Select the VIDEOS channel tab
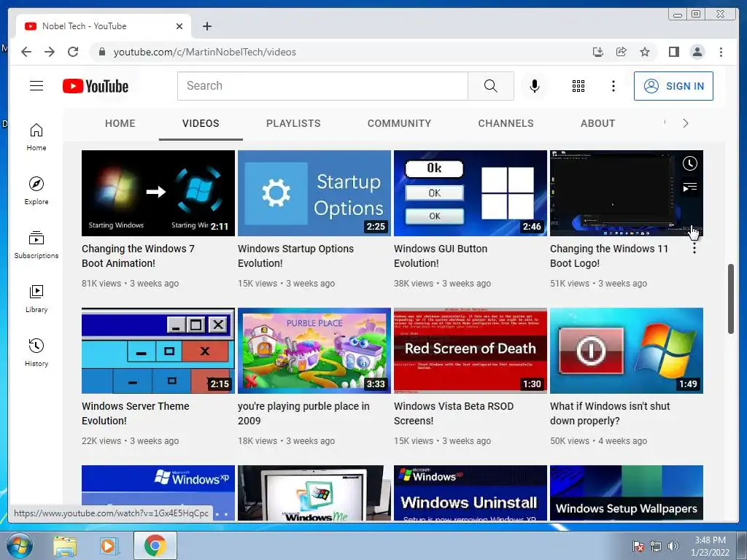The image size is (747, 560). pyautogui.click(x=201, y=123)
